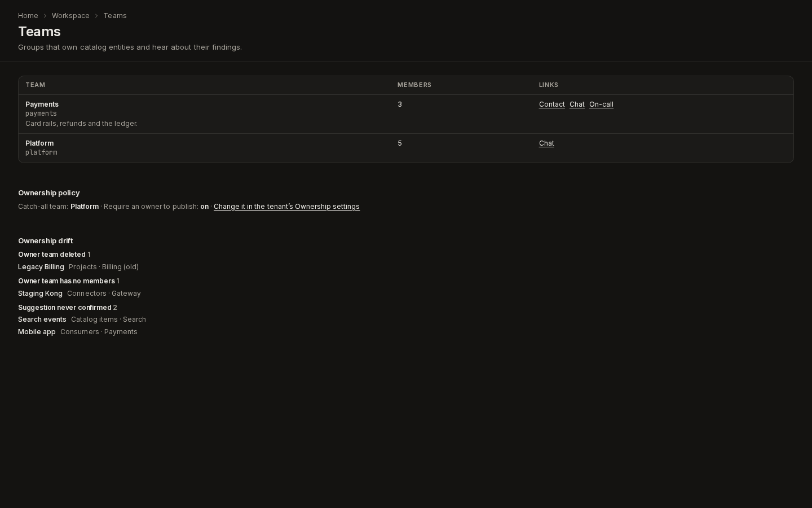
Task: Open the Payments On-call link
Action: [x=601, y=104]
